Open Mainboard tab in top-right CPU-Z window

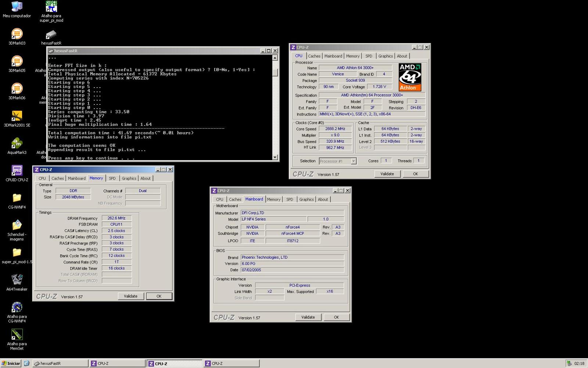[x=333, y=56]
